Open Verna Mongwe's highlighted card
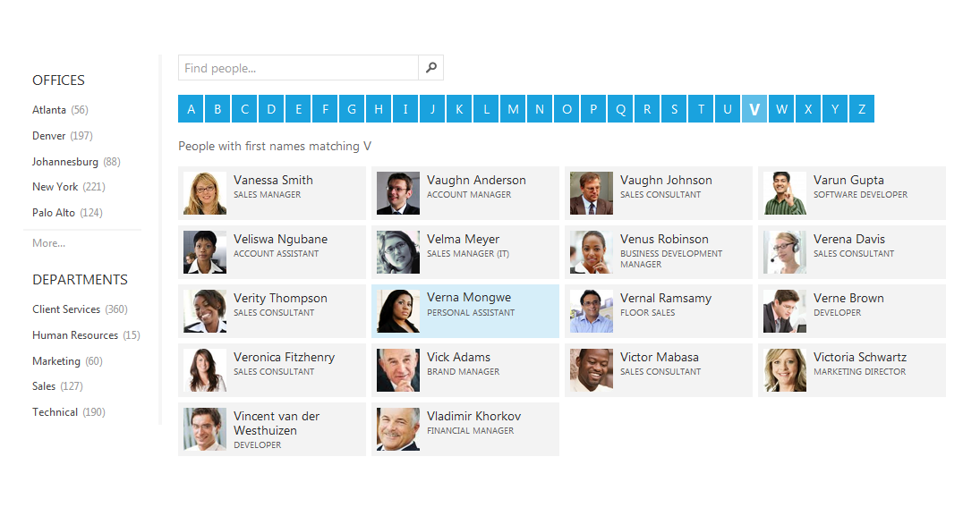This screenshot has height=516, width=980. [x=465, y=311]
